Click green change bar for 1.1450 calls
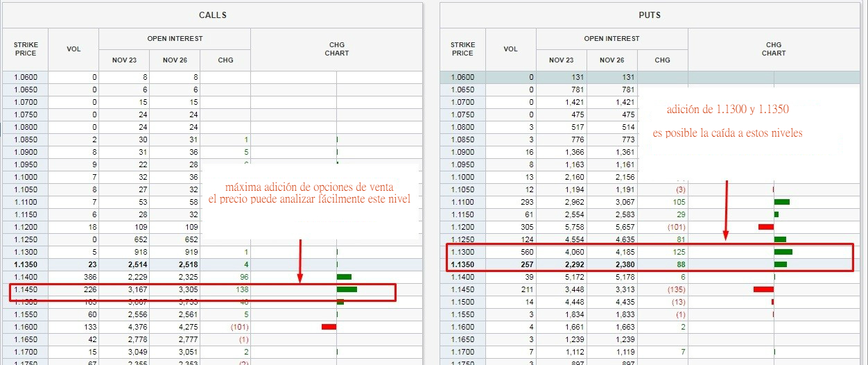The image size is (868, 365). 347,289
